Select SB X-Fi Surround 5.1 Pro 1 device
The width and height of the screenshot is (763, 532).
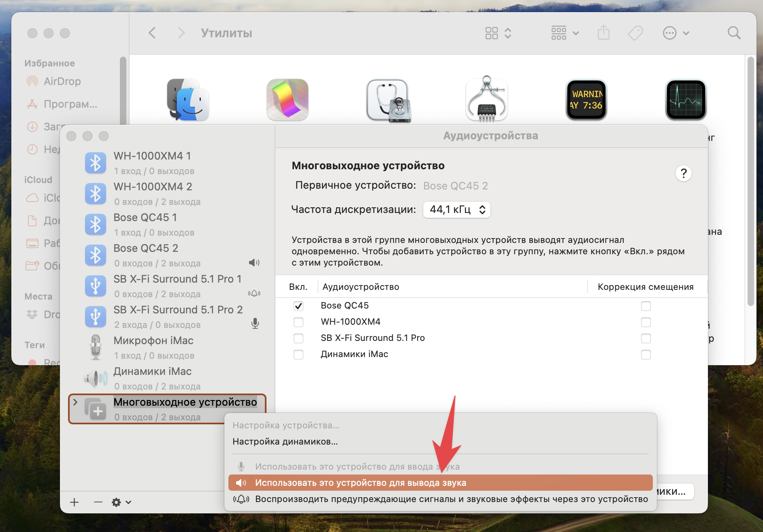pyautogui.click(x=167, y=286)
